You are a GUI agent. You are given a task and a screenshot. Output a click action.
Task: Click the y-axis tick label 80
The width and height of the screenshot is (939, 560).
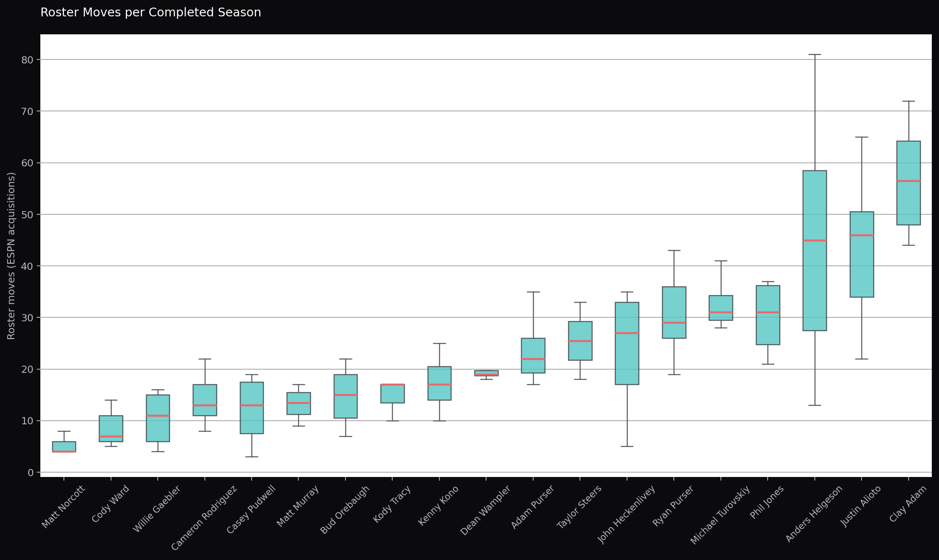pos(27,60)
